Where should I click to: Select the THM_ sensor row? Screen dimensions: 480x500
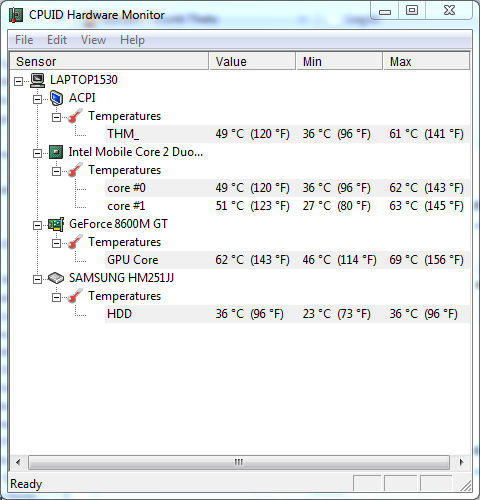287,134
